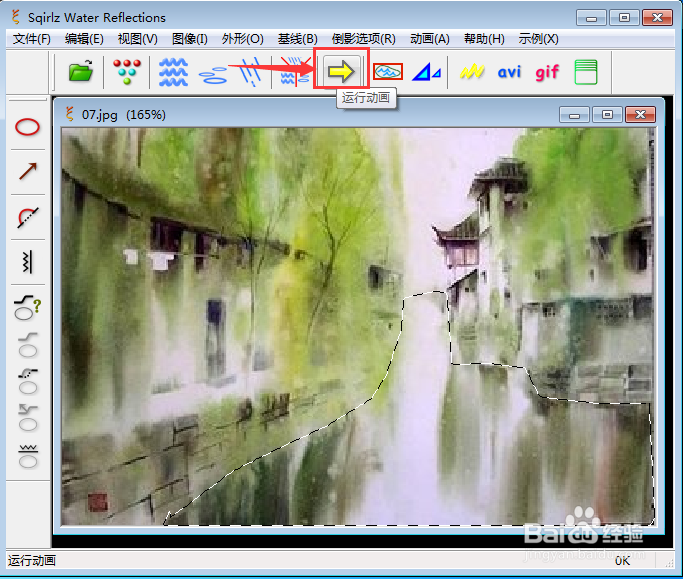This screenshot has height=579, width=683.
Task: Click the colored dots icon in the toolbar
Action: (x=127, y=71)
